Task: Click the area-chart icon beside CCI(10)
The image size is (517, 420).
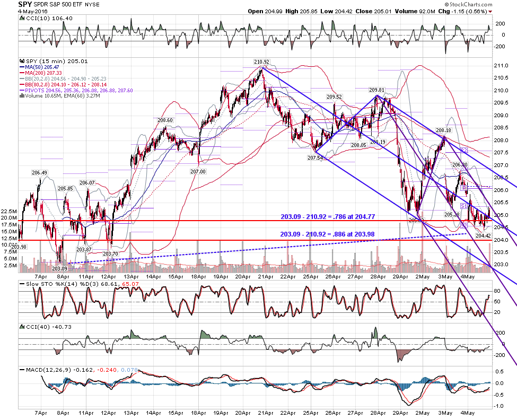Action: [22, 19]
